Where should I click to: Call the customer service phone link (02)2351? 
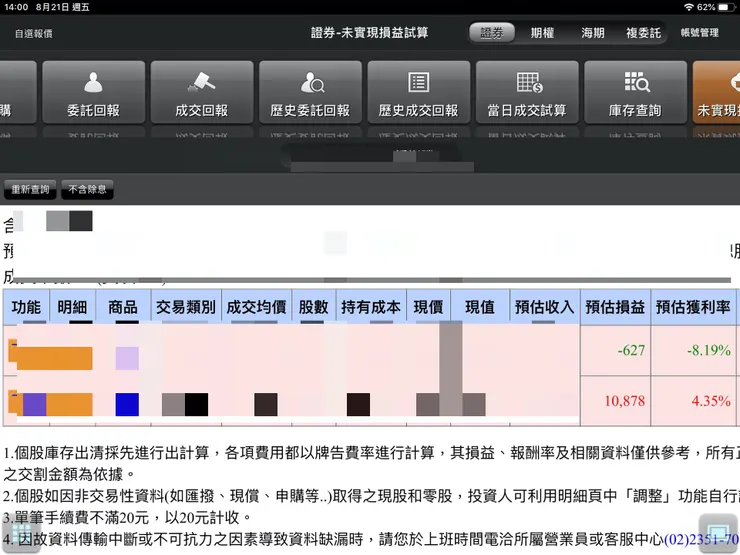pos(702,539)
